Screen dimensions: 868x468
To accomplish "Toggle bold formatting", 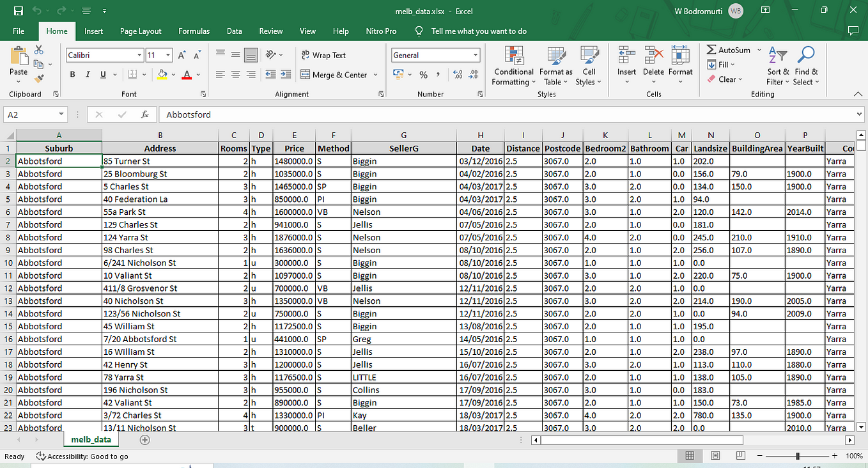I will (x=72, y=75).
